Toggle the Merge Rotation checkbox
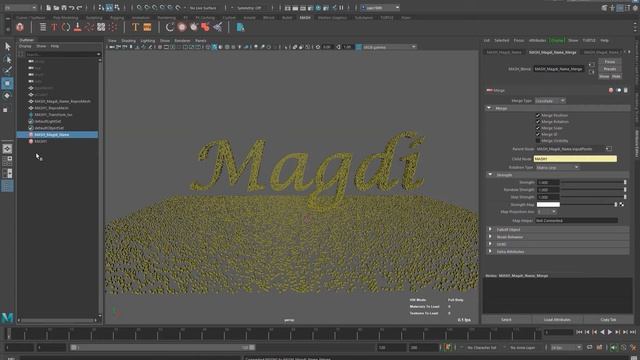Screen dimensions: 640x360 538,122
